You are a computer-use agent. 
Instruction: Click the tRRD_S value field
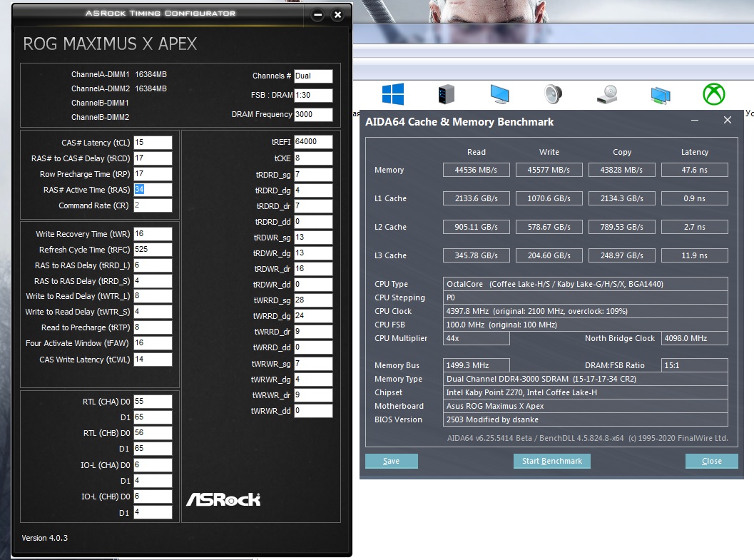coord(153,281)
